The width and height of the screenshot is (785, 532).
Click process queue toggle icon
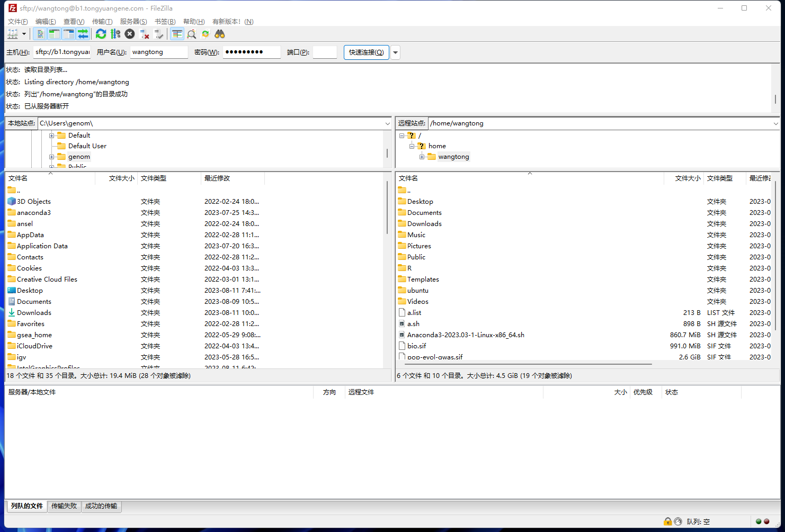115,34
